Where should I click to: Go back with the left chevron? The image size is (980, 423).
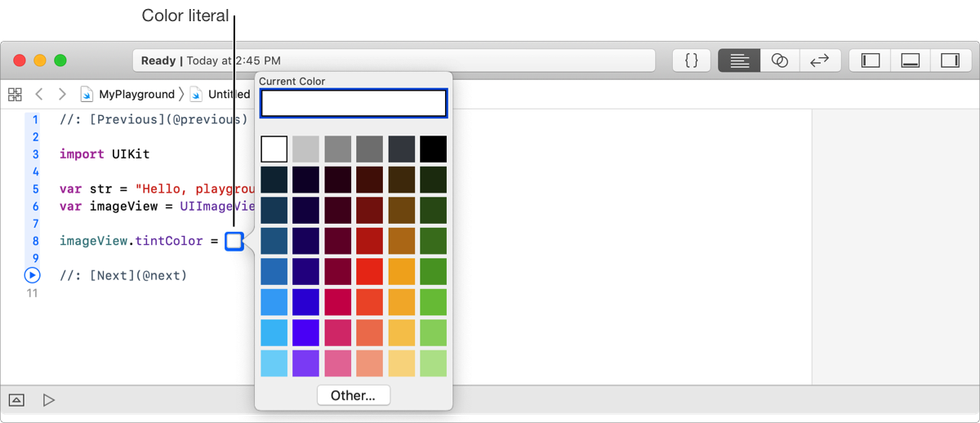[39, 94]
